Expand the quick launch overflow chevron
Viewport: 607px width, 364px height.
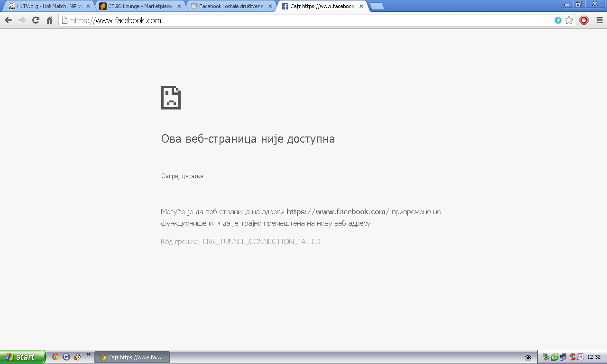pos(88,354)
